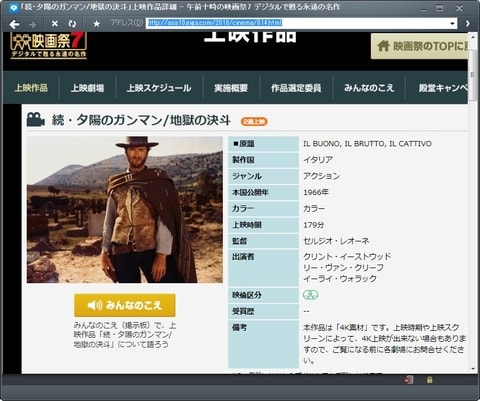The height and width of the screenshot is (401, 480).
Task: Open the 上映劇場 nav tab
Action: click(x=87, y=88)
